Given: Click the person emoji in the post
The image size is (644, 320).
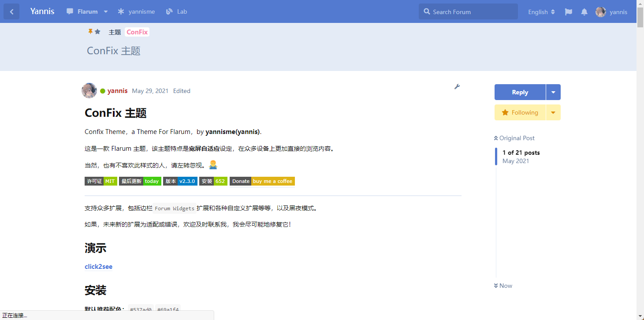Looking at the screenshot, I should point(213,165).
